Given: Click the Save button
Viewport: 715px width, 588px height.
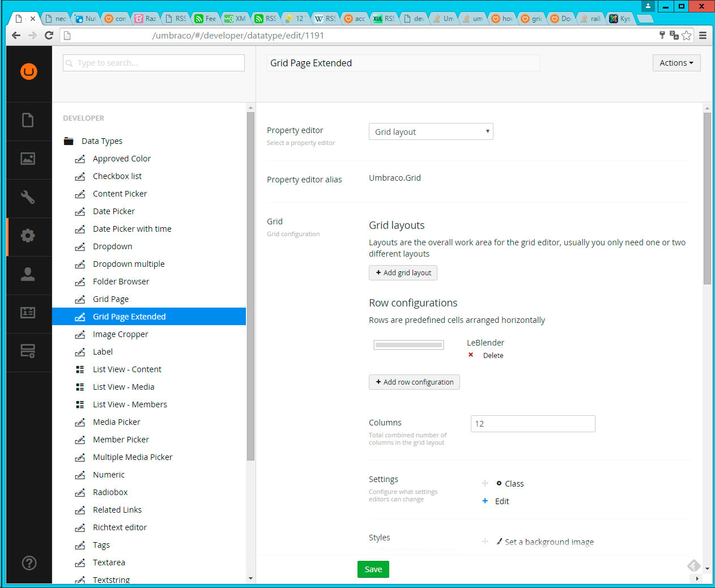Looking at the screenshot, I should pos(373,569).
